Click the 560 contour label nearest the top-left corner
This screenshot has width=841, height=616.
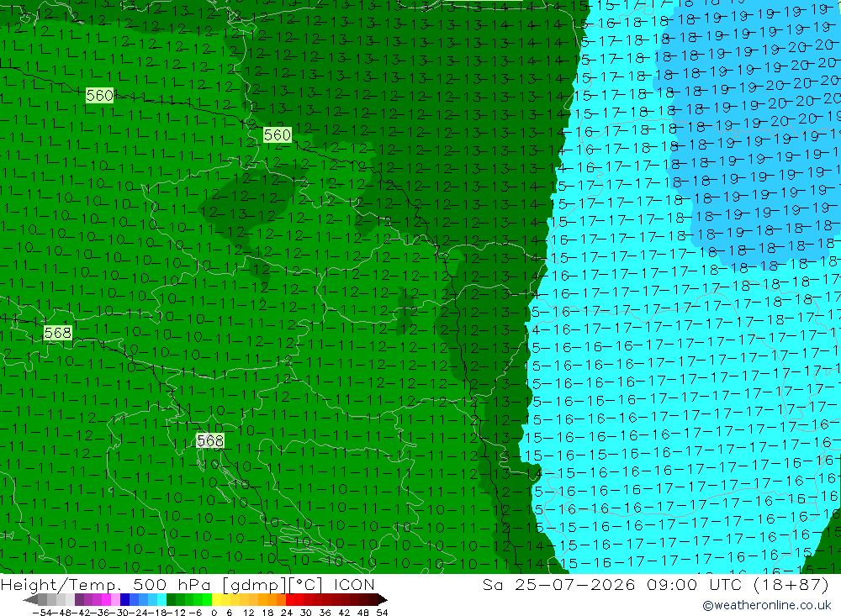click(100, 96)
